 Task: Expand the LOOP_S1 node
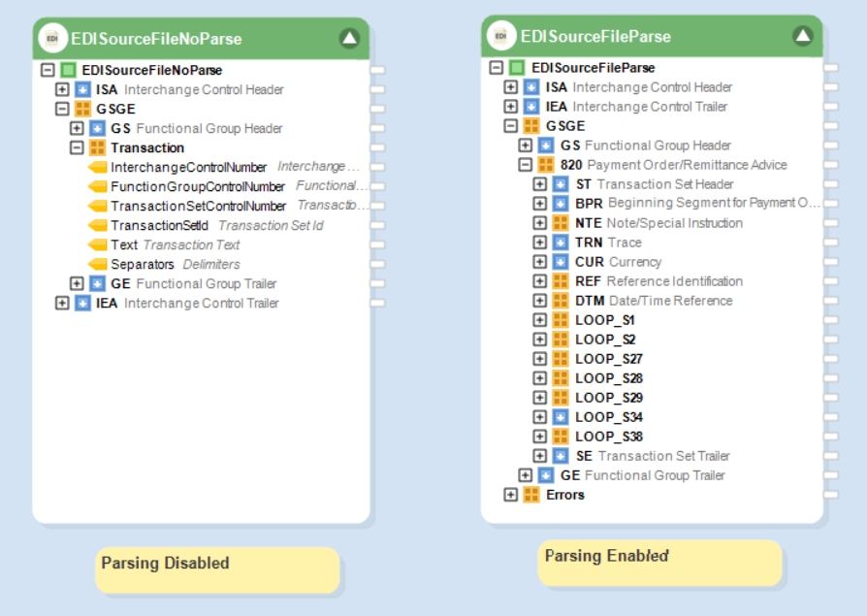tap(540, 320)
